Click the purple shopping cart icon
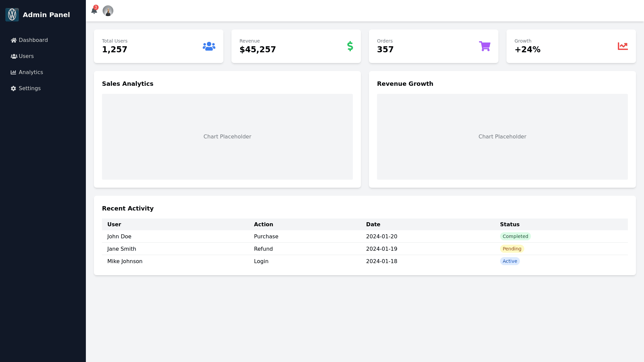The width and height of the screenshot is (644, 362). (484, 46)
